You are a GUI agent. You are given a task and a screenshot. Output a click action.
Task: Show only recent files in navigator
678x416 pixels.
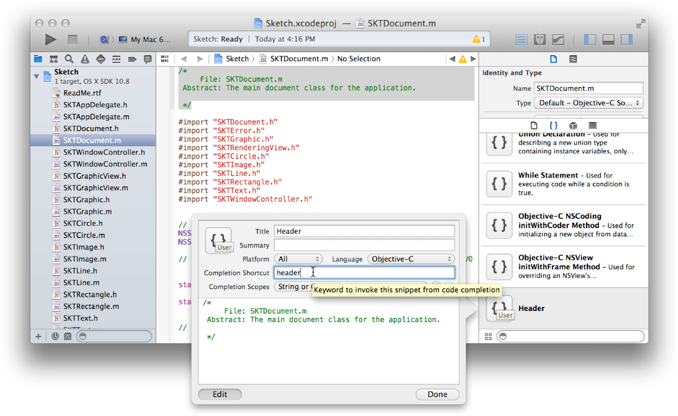55,336
